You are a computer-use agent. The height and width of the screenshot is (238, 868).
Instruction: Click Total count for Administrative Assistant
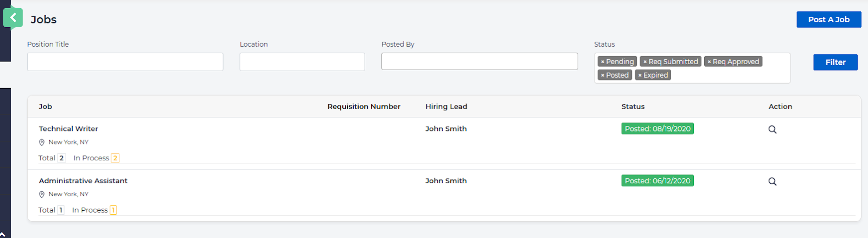pos(61,210)
